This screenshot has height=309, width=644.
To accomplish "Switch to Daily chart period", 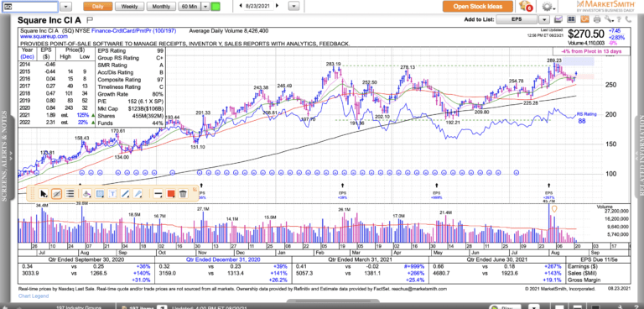I will tap(98, 7).
